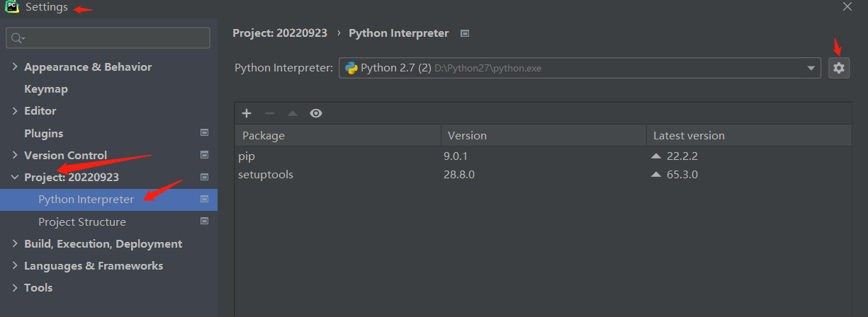
Task: Open the Python Interpreter dropdown arrow
Action: [811, 68]
